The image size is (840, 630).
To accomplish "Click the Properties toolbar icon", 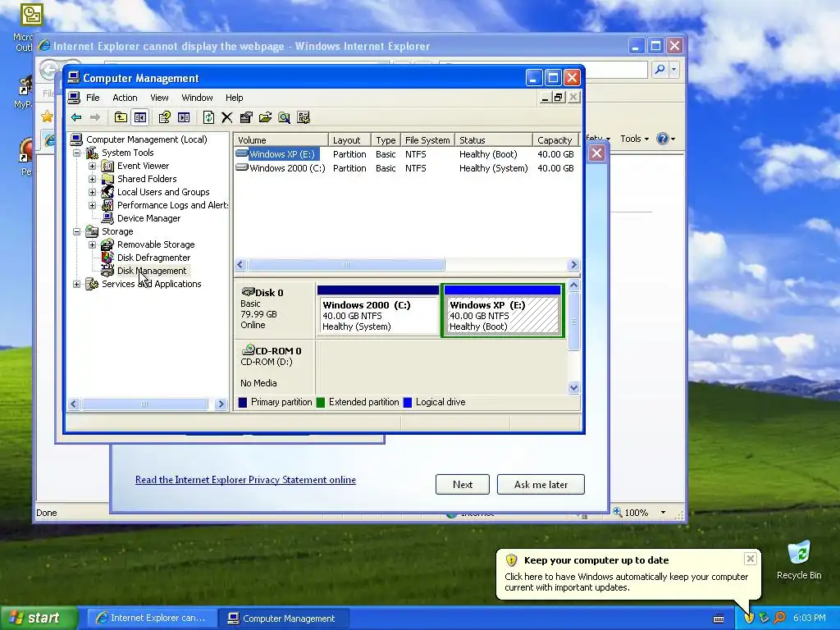I will [246, 117].
